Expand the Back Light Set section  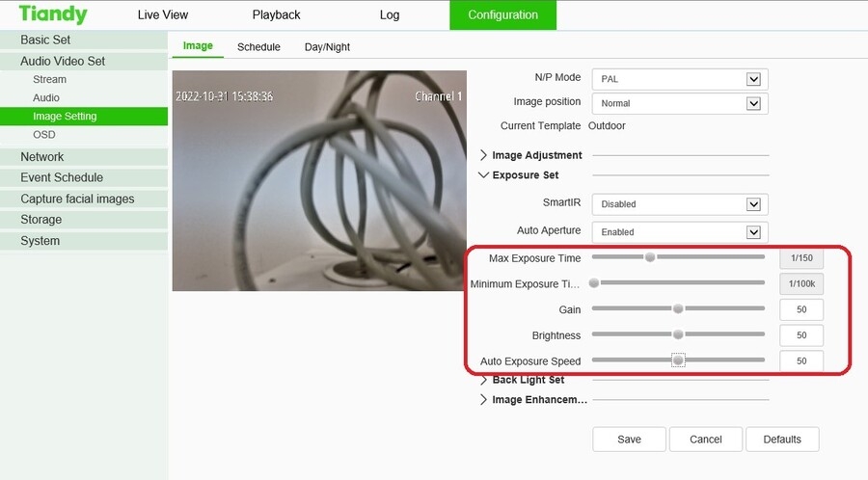[528, 380]
